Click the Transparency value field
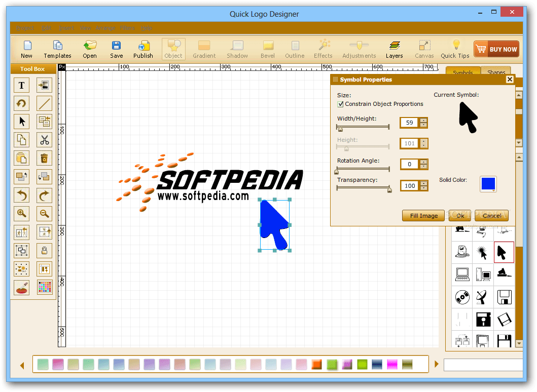The image size is (537, 392). (410, 186)
